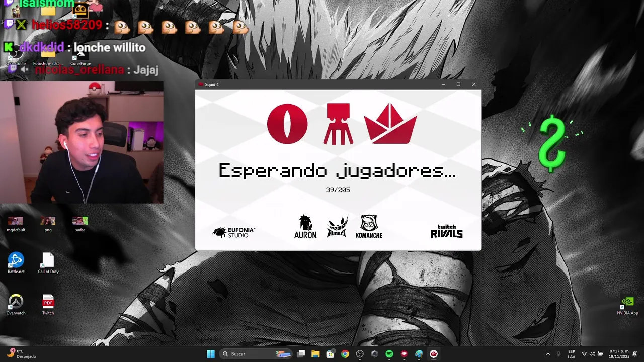Click the 'Esperando jugadores...' text

pyautogui.click(x=337, y=171)
